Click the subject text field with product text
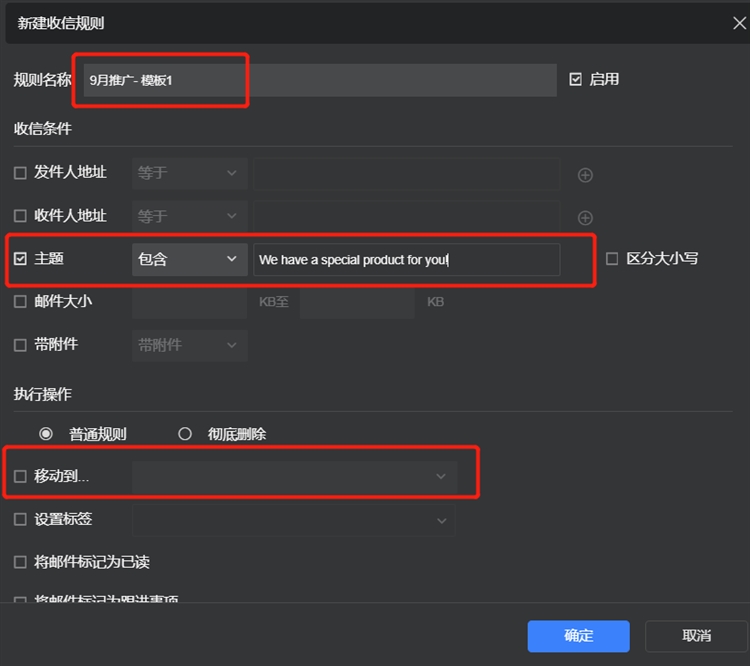This screenshot has width=750, height=666. [406, 260]
